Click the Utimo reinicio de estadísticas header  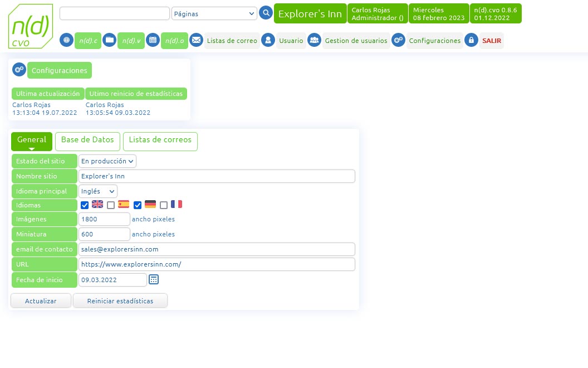point(136,94)
